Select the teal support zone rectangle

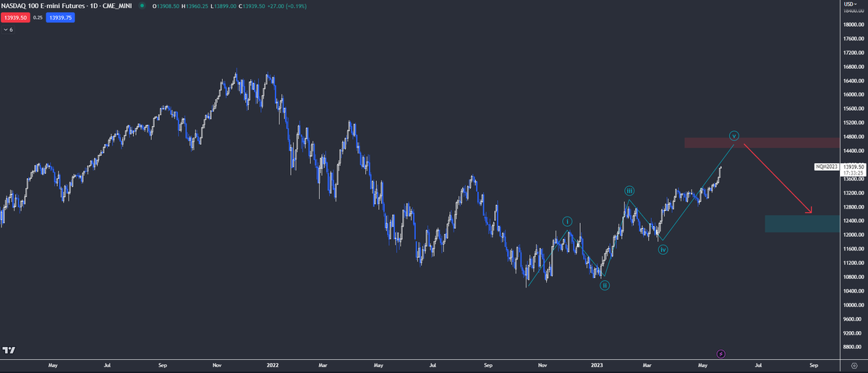[x=802, y=224]
